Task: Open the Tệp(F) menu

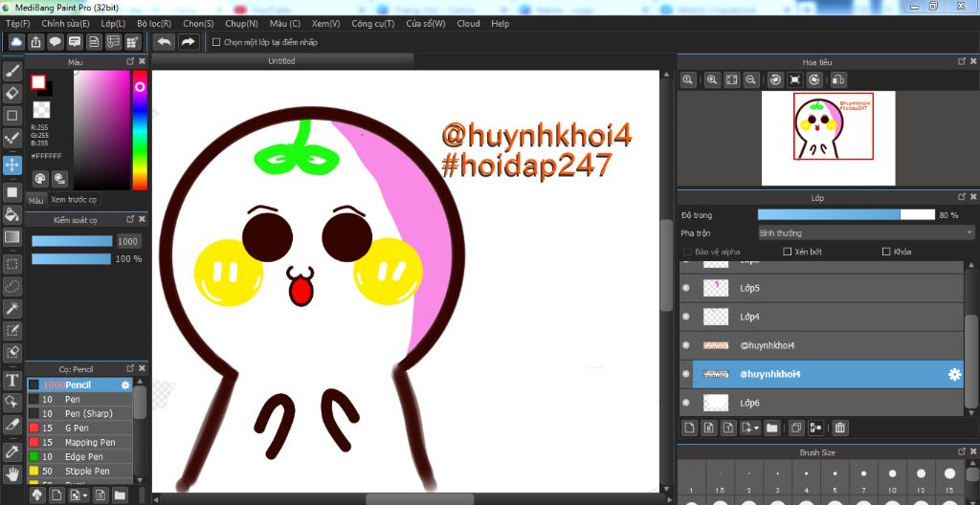Action: (x=17, y=24)
